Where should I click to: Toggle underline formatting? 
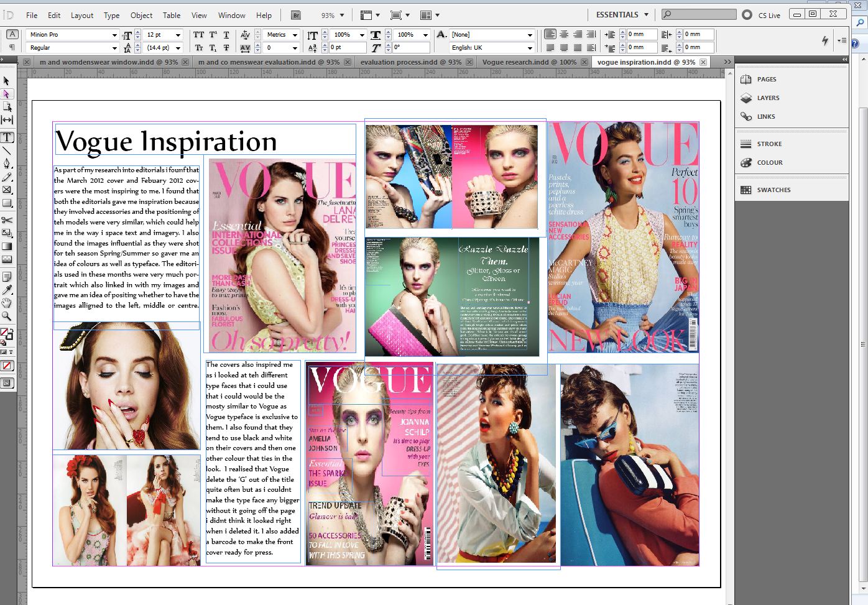[226, 35]
